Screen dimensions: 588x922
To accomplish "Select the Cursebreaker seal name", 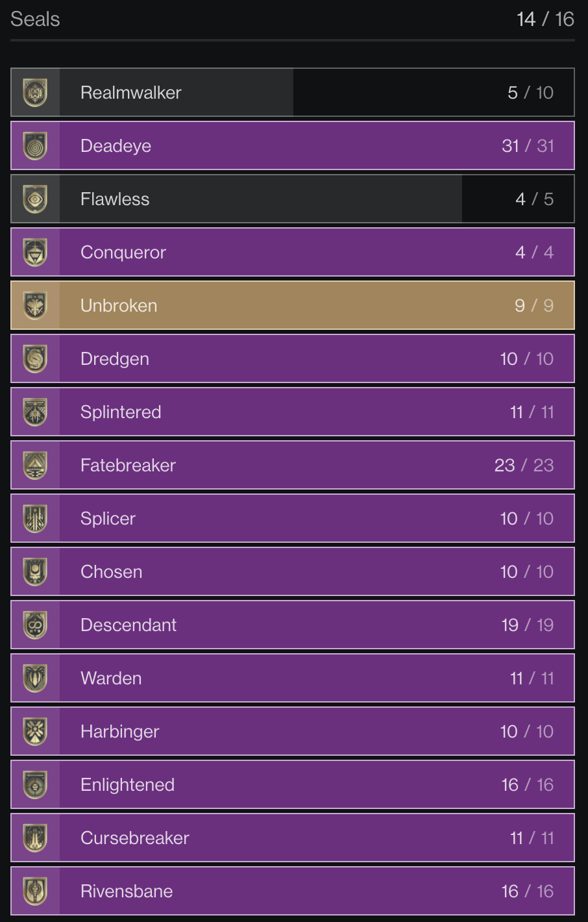I will click(135, 838).
